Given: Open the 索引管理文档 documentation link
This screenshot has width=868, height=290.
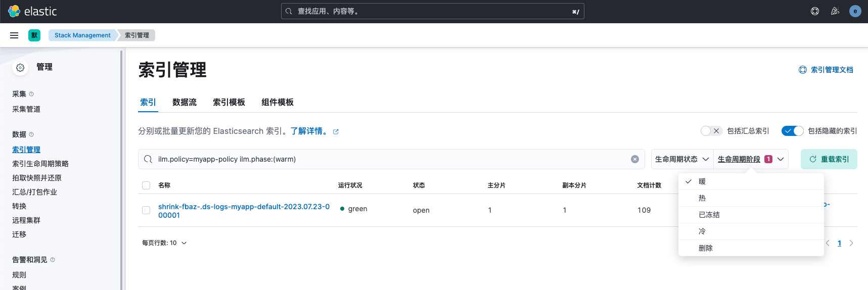Looking at the screenshot, I should click(x=826, y=70).
